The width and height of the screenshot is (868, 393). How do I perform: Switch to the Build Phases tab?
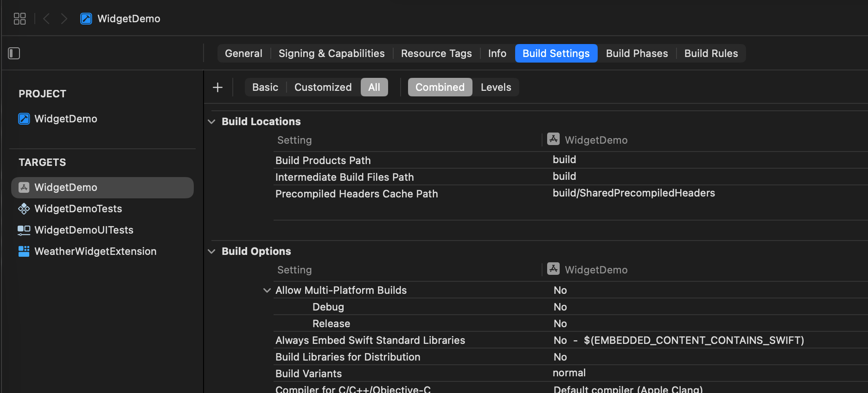coord(637,53)
